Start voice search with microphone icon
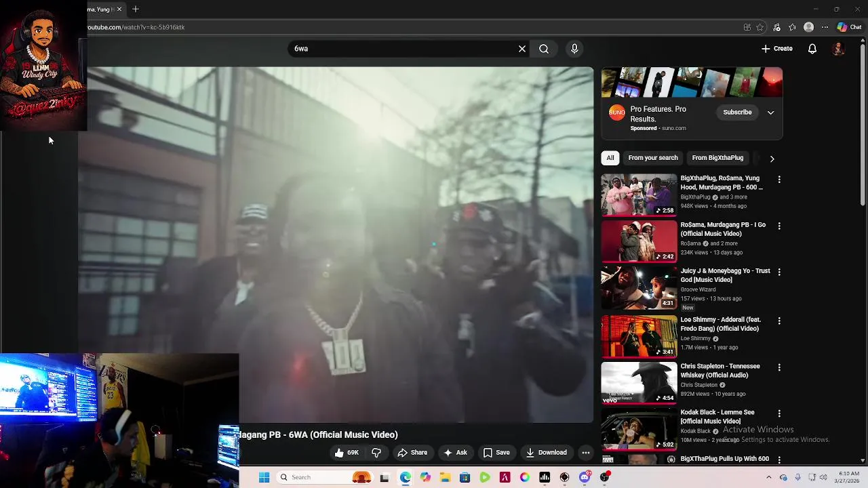This screenshot has width=868, height=488. 574,49
